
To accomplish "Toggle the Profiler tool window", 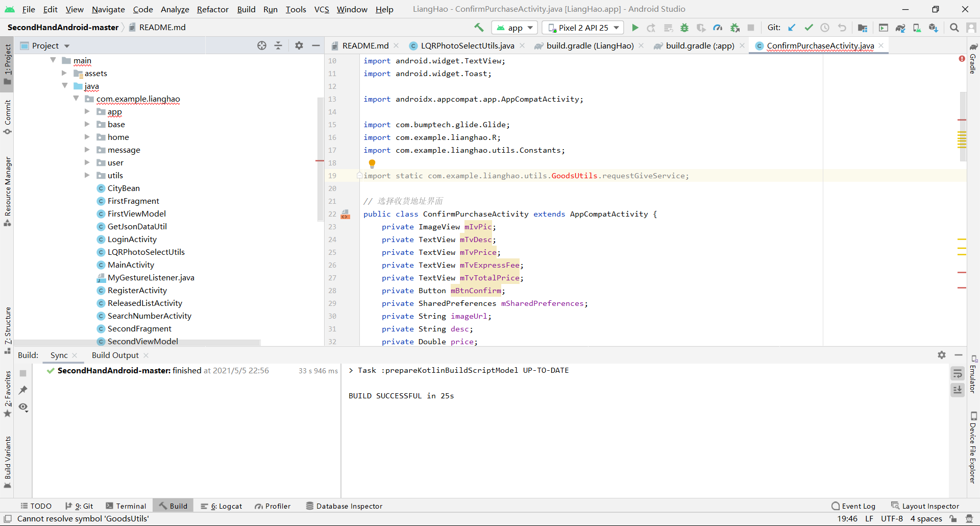I will pos(273,506).
